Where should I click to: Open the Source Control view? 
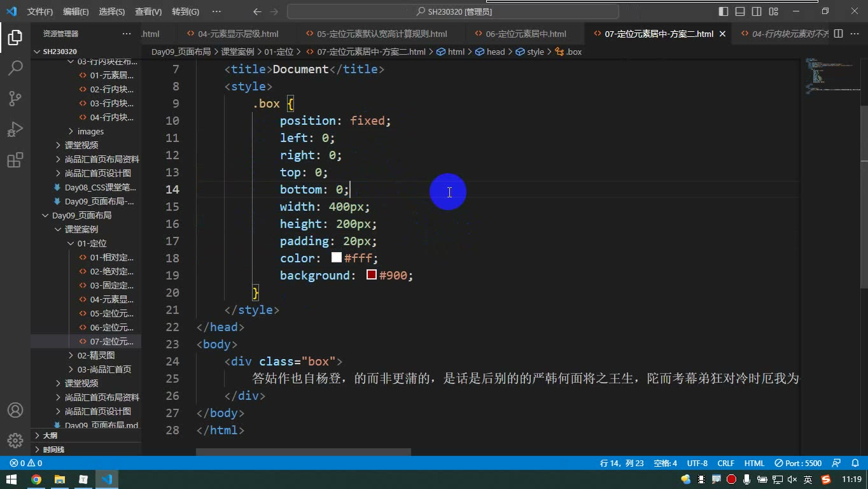[x=15, y=99]
